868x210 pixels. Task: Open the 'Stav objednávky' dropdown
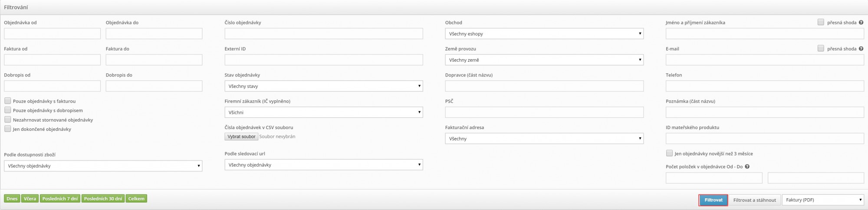pyautogui.click(x=324, y=86)
